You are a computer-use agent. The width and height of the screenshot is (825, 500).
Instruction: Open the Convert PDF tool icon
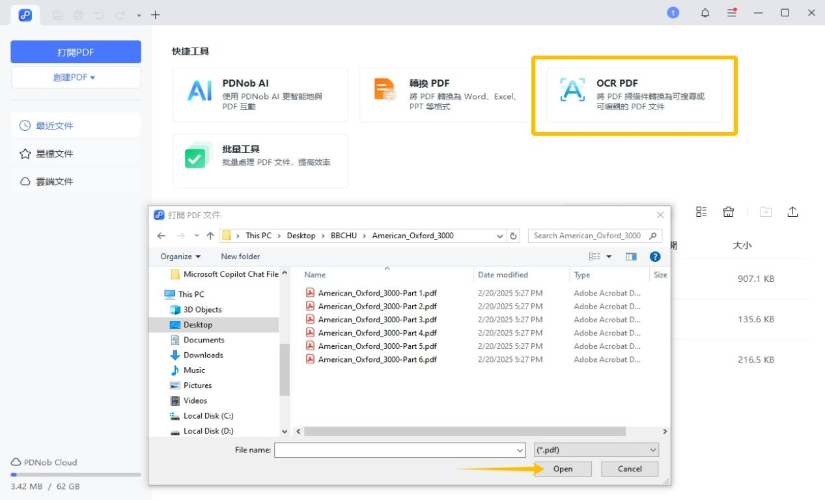tap(385, 90)
